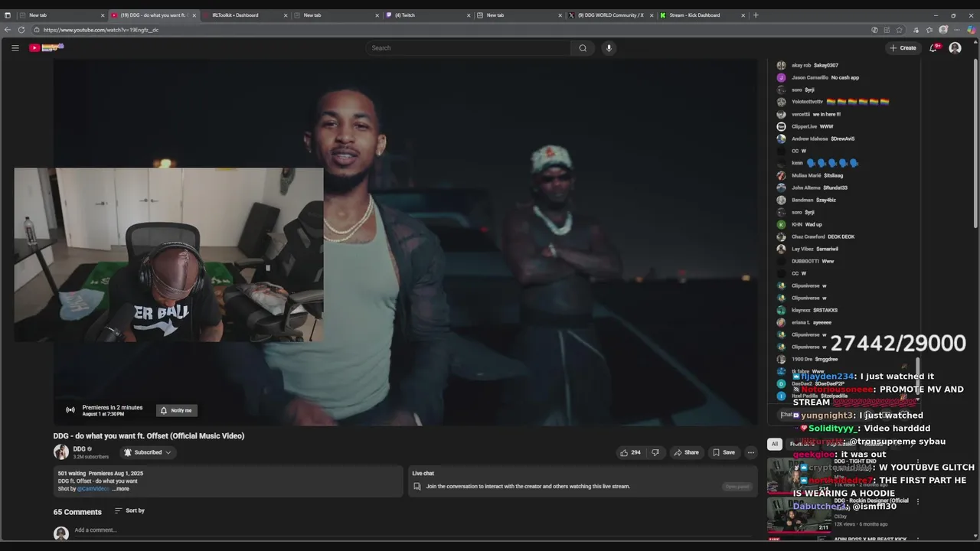The image size is (980, 551).
Task: Click the premiere live broadcast icon
Action: [x=70, y=410]
